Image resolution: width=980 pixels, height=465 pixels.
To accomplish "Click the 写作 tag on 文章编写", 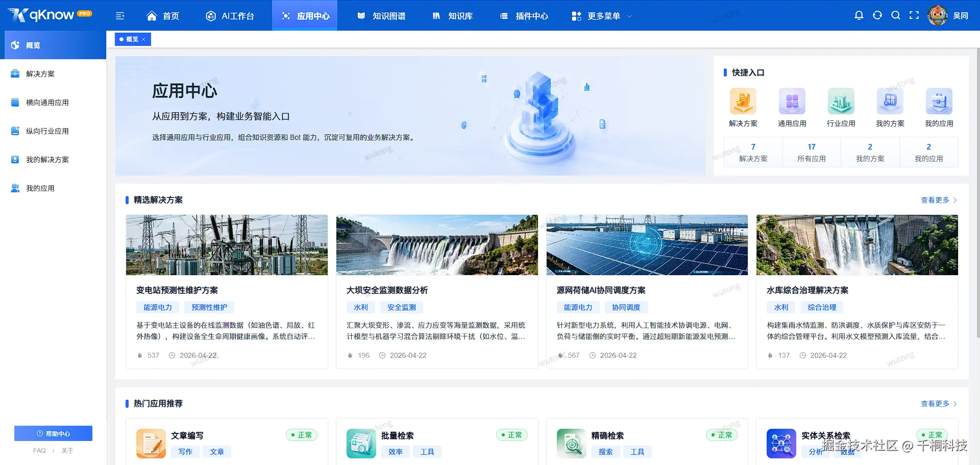I will (x=185, y=452).
